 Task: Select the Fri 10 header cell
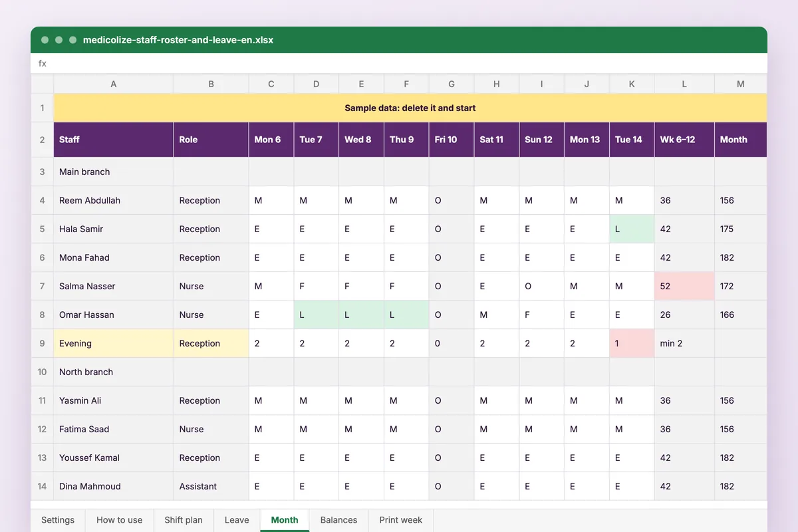coord(452,140)
